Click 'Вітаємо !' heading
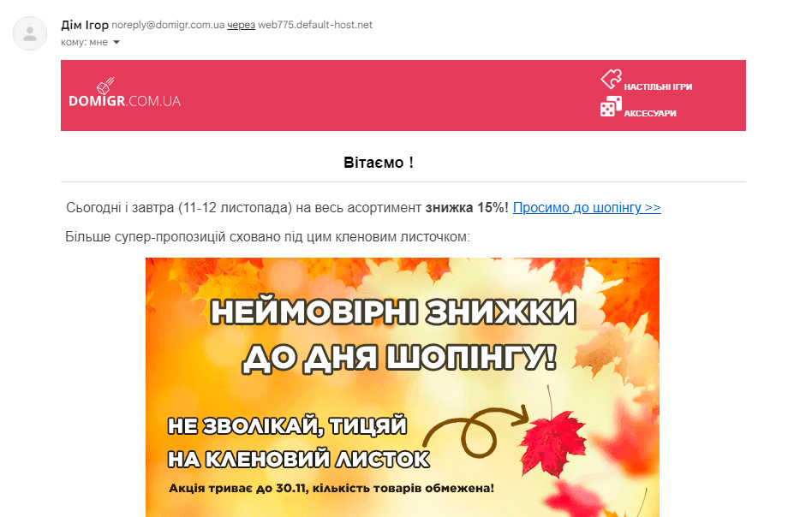 click(379, 163)
